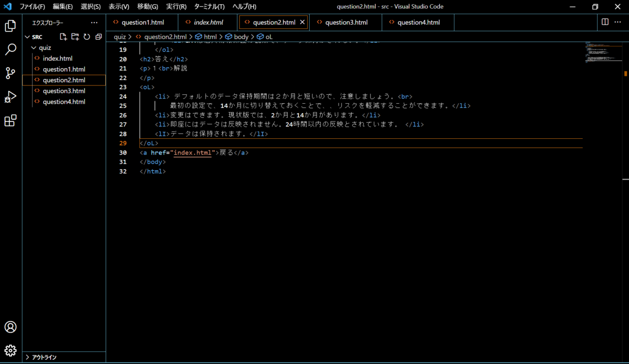Open question1.html in the explorer tree
The width and height of the screenshot is (629, 364).
(64, 69)
